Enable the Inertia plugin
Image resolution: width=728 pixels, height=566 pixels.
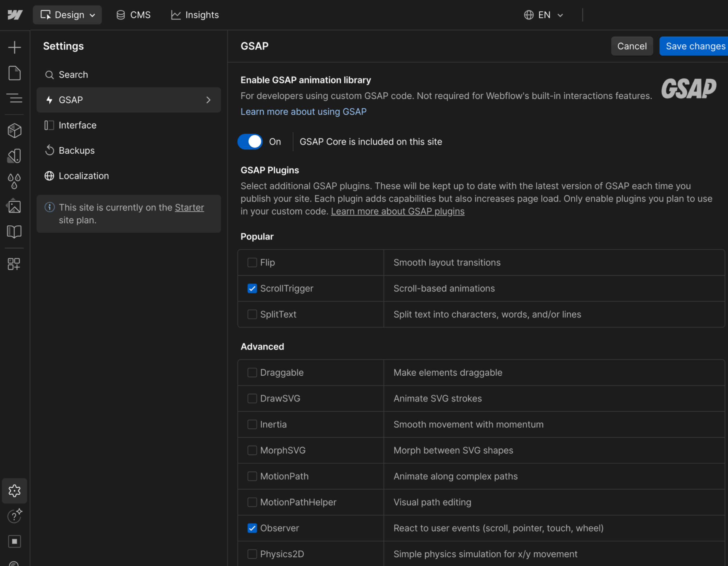pyautogui.click(x=252, y=424)
